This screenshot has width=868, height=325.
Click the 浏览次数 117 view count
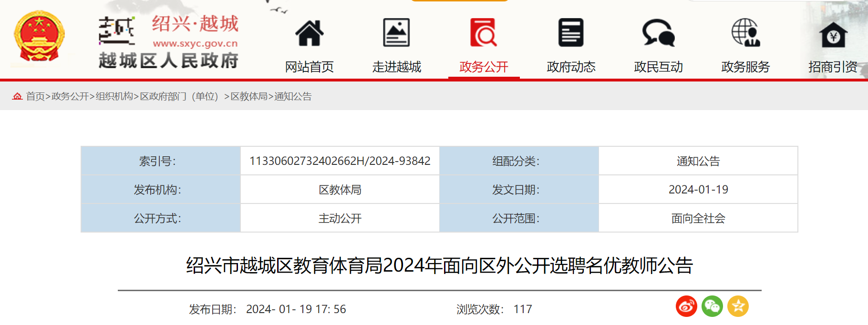494,309
